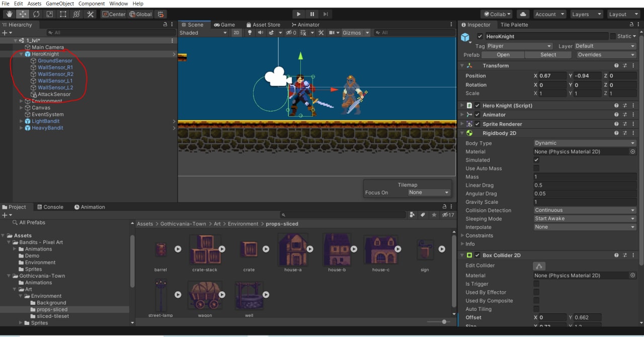Select the Rect Transform tool

[63, 14]
